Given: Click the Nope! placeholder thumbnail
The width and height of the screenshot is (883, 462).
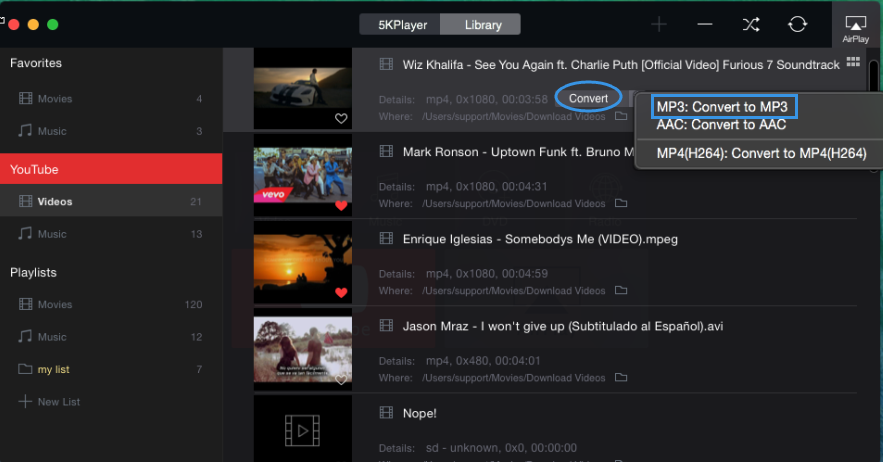Looking at the screenshot, I should pyautogui.click(x=303, y=429).
